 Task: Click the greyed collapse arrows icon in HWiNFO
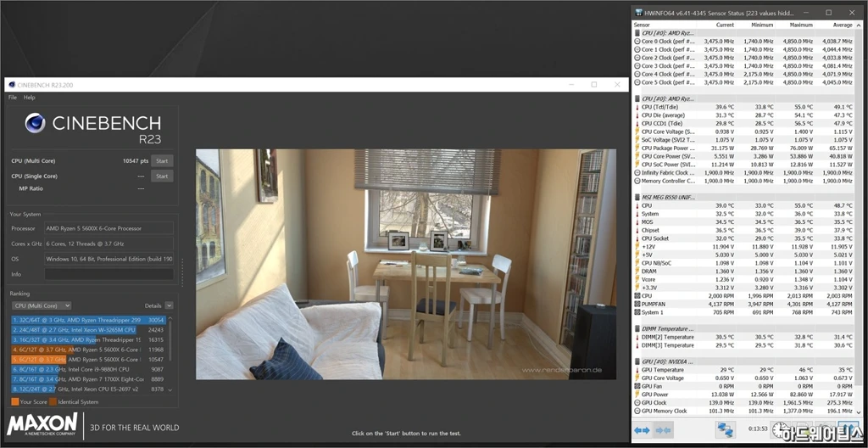663,430
